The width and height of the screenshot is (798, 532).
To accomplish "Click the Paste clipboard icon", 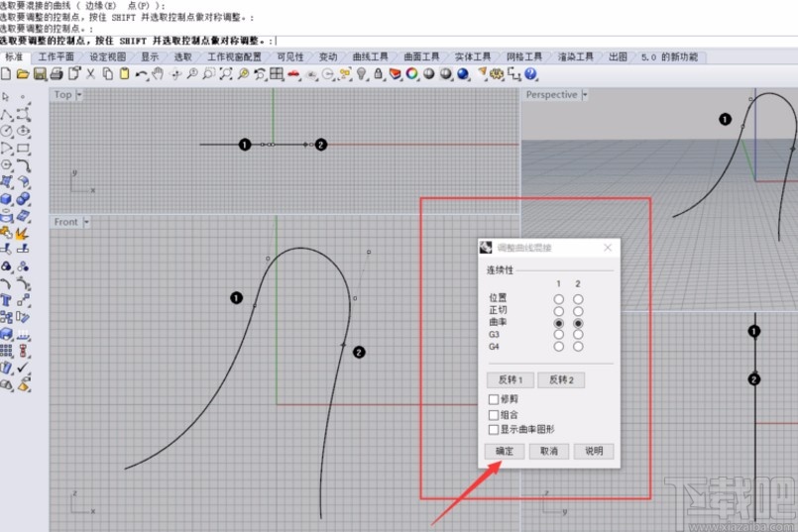I will tap(124, 74).
